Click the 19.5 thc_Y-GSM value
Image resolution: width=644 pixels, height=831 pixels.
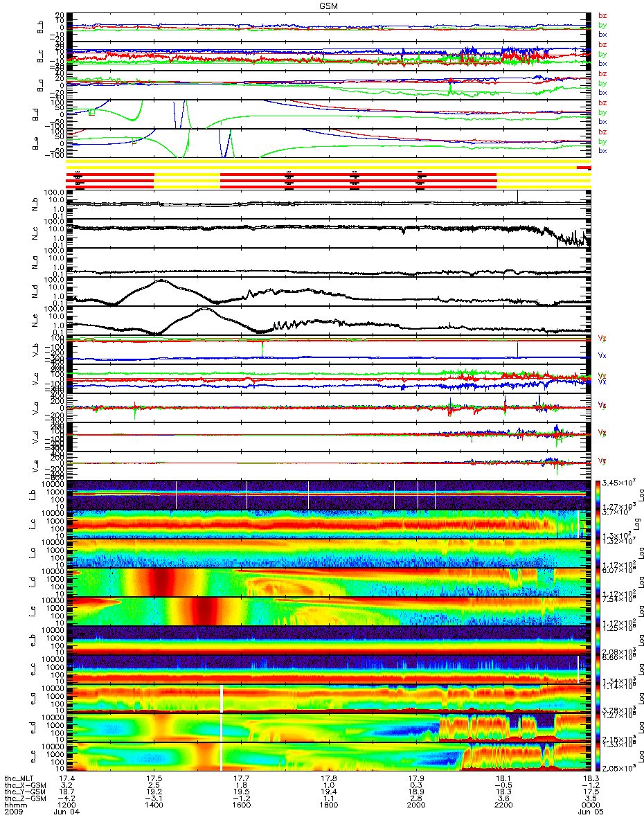(x=241, y=793)
